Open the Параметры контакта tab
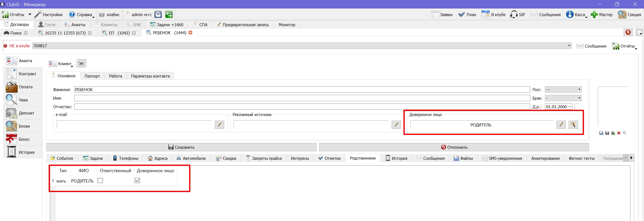This screenshot has width=644, height=221. pos(150,76)
